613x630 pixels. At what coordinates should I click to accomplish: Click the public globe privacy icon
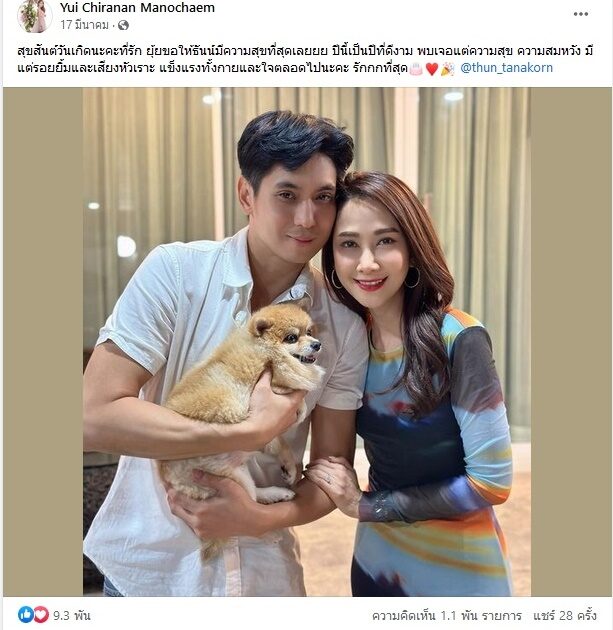[123, 25]
